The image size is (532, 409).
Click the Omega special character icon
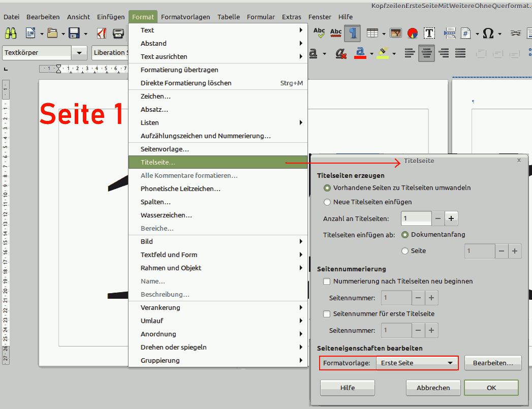[x=488, y=34]
